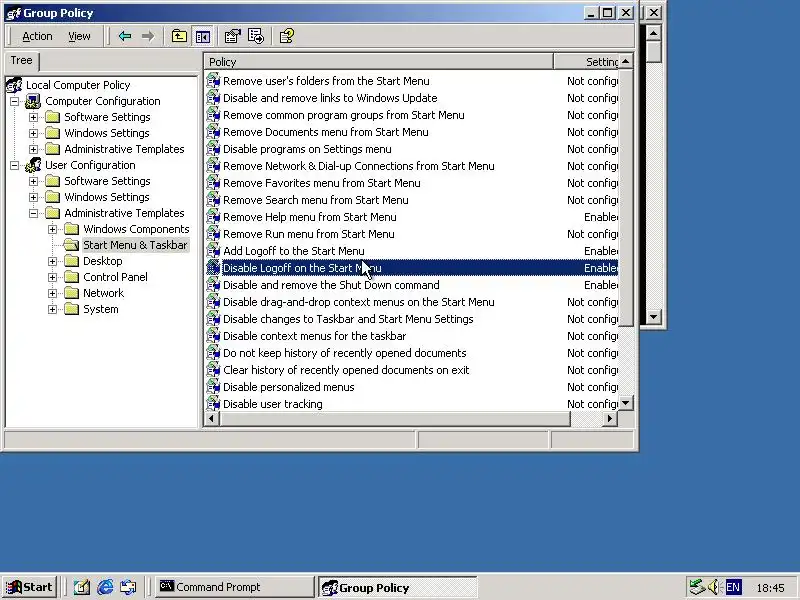This screenshot has height=600, width=800.
Task: Click the Computer Configuration node icon
Action: [x=33, y=101]
